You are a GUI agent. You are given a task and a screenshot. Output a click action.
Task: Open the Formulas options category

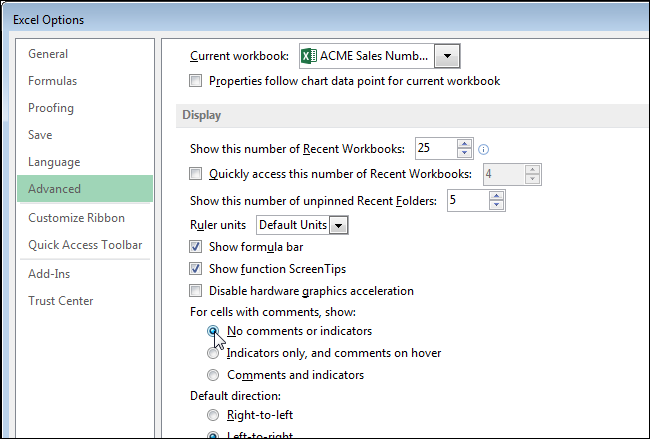coord(53,81)
